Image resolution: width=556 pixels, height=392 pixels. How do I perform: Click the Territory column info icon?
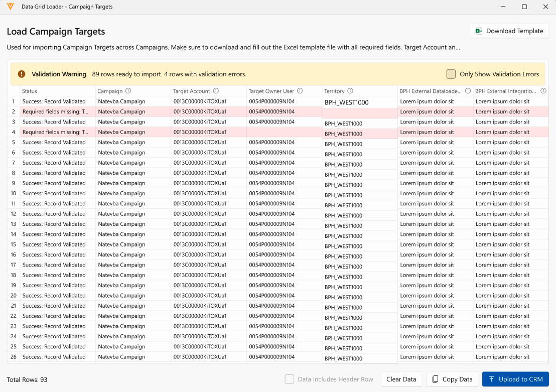click(x=350, y=91)
